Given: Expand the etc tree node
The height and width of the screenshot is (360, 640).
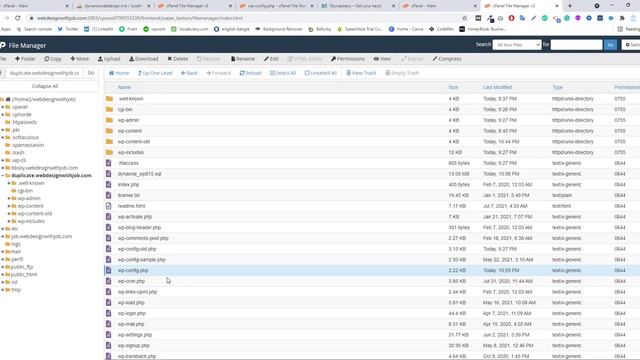Looking at the screenshot, I should pos(2,229).
